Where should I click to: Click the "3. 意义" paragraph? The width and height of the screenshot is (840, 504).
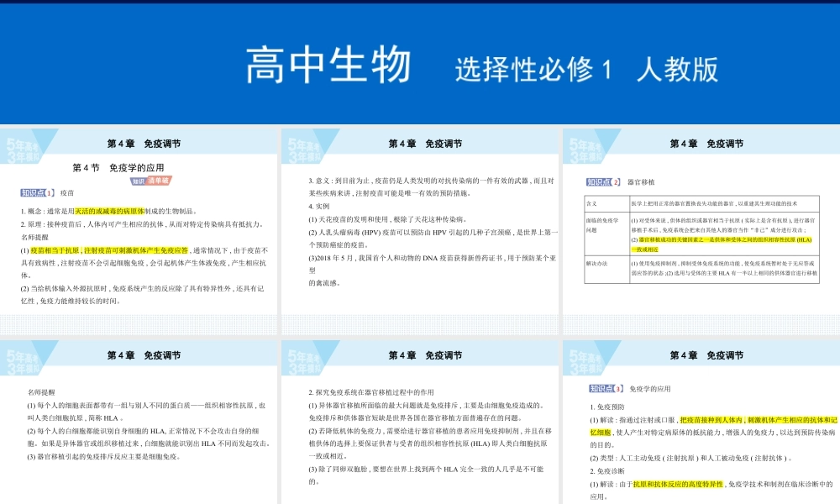431,187
